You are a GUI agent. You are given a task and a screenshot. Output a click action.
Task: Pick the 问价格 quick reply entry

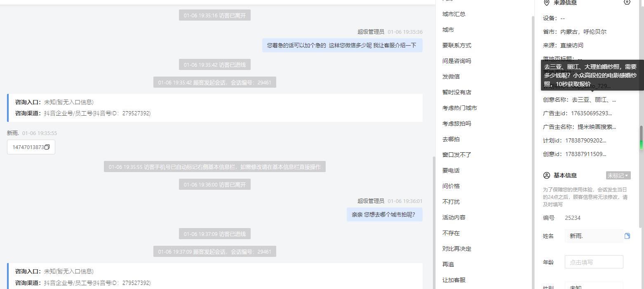point(451,186)
